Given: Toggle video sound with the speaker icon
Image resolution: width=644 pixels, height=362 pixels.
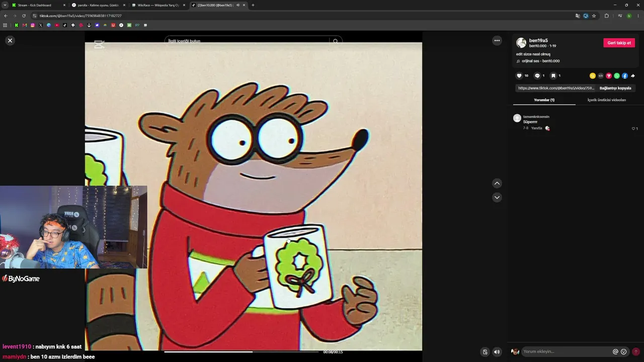Looking at the screenshot, I should click(x=497, y=352).
